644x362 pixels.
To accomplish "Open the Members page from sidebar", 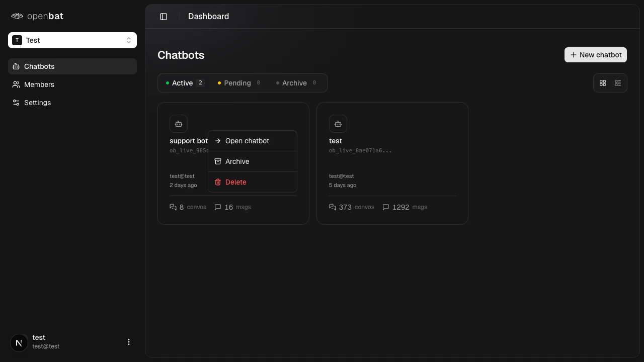I will (x=39, y=84).
